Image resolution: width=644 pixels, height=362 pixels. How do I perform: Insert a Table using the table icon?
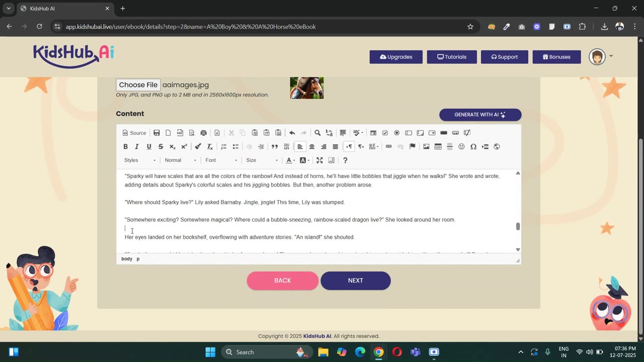click(438, 146)
